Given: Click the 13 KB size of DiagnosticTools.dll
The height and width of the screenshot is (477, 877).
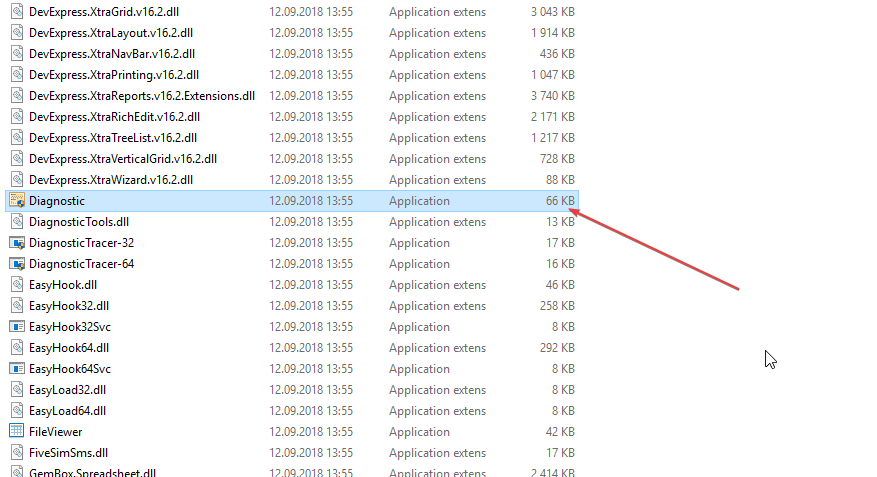Looking at the screenshot, I should [560, 222].
